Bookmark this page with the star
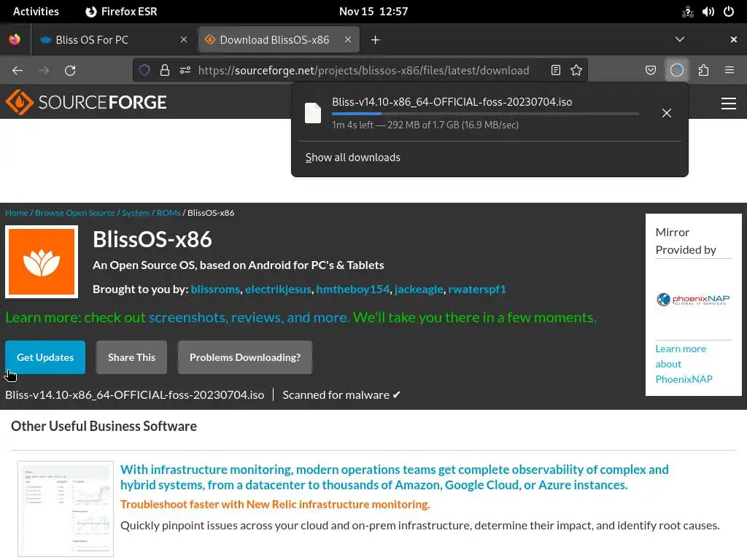The height and width of the screenshot is (560, 747). (576, 71)
